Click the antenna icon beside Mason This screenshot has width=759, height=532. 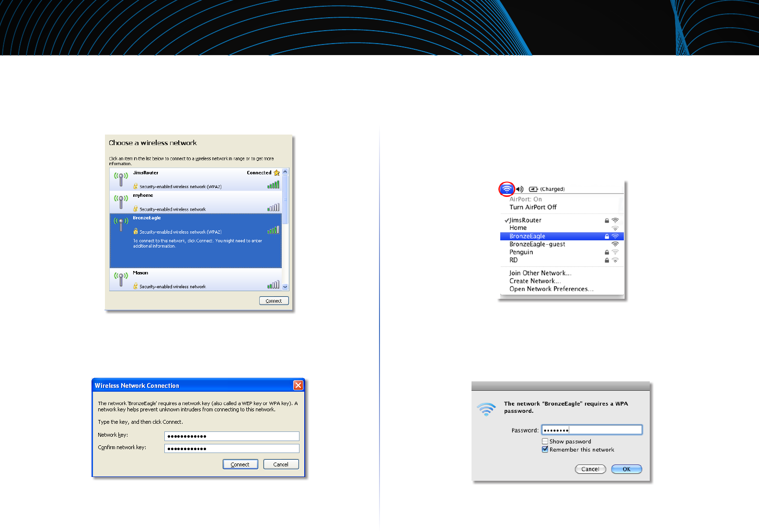[x=121, y=279]
